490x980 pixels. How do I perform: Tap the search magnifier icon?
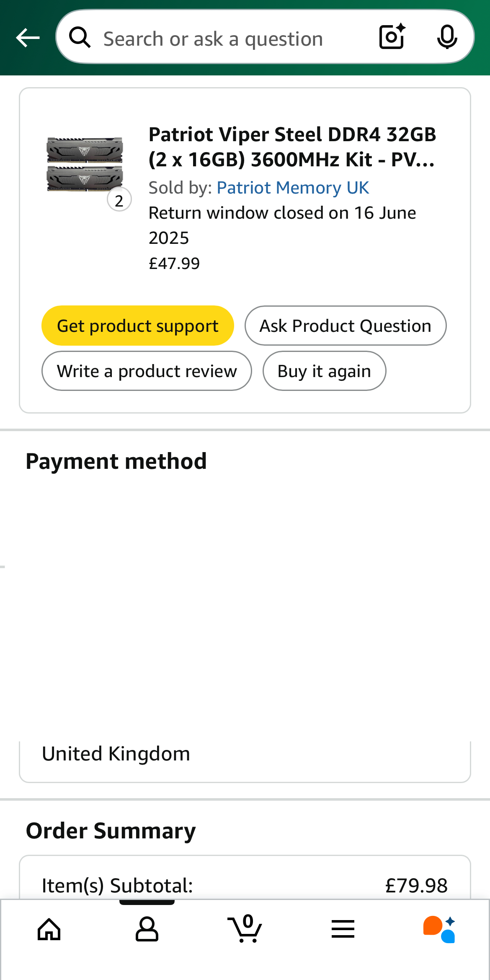point(80,38)
